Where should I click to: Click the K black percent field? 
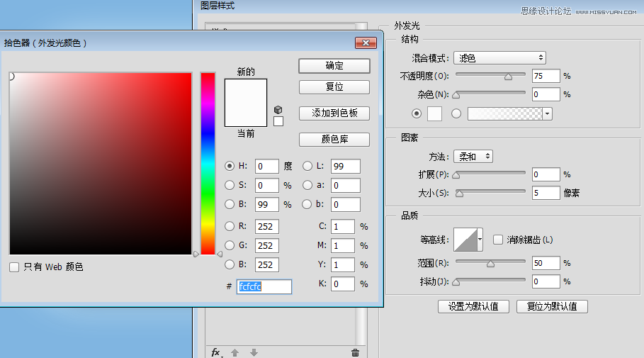pos(342,284)
